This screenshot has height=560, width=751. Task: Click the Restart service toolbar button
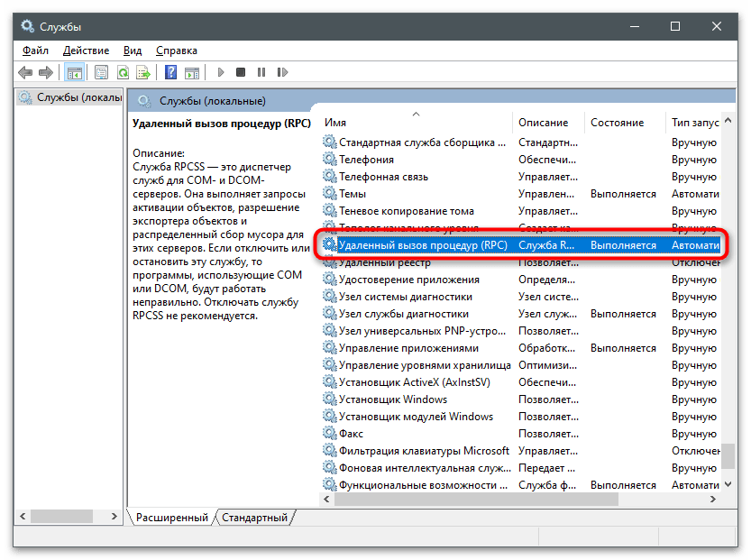[279, 72]
